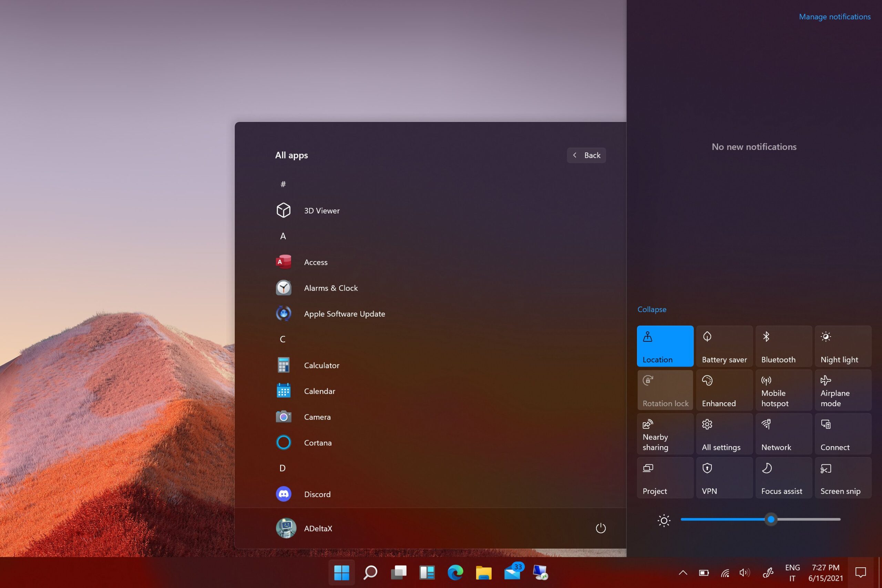Screen dimensions: 882x588
Task: Open Access database app
Action: pos(315,261)
